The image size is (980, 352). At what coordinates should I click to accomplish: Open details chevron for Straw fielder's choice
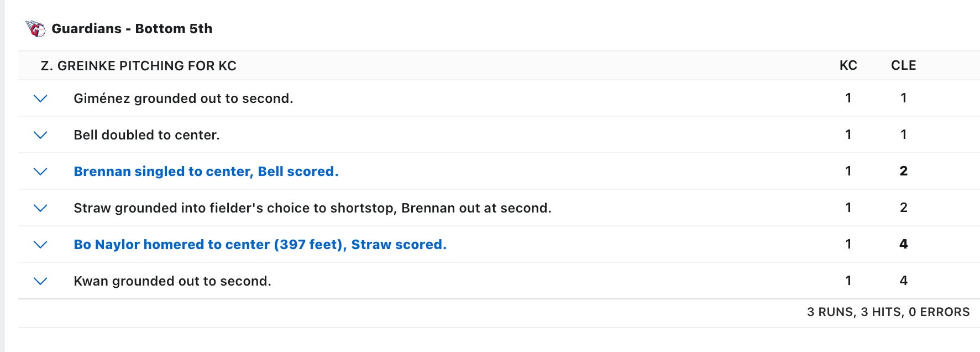click(x=40, y=208)
